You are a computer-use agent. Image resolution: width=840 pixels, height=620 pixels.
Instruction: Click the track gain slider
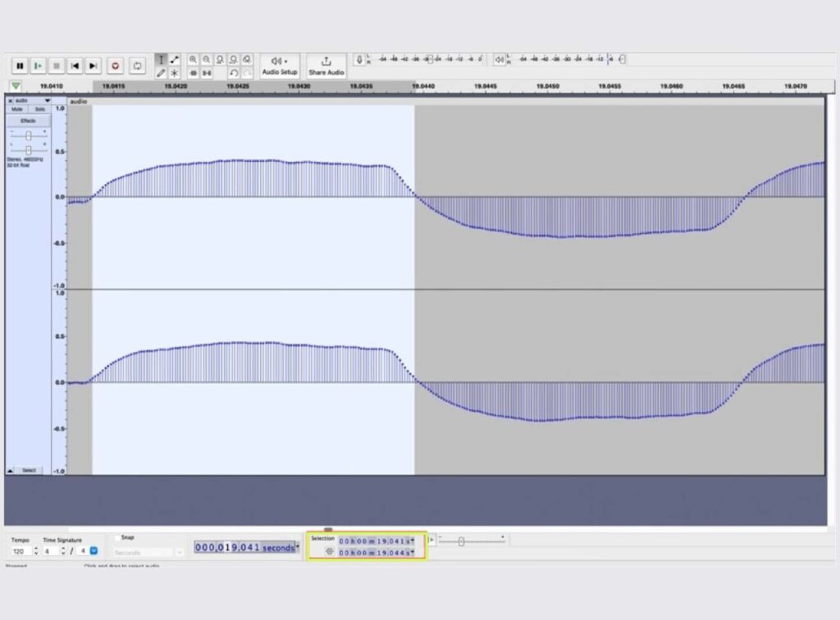(29, 135)
